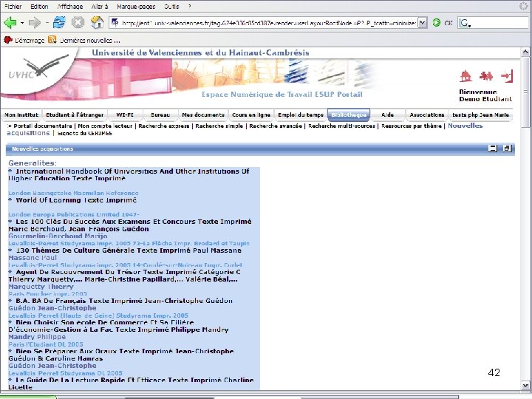Click author link Massane Paul
The height and width of the screenshot is (399, 532).
[x=33, y=258]
